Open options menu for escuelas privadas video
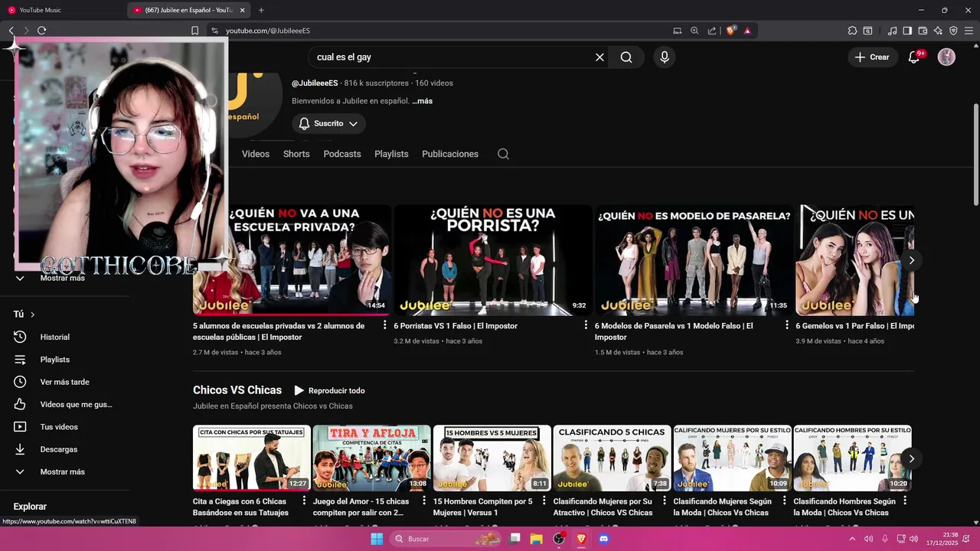Viewport: 980px width, 551px height. pyautogui.click(x=384, y=326)
